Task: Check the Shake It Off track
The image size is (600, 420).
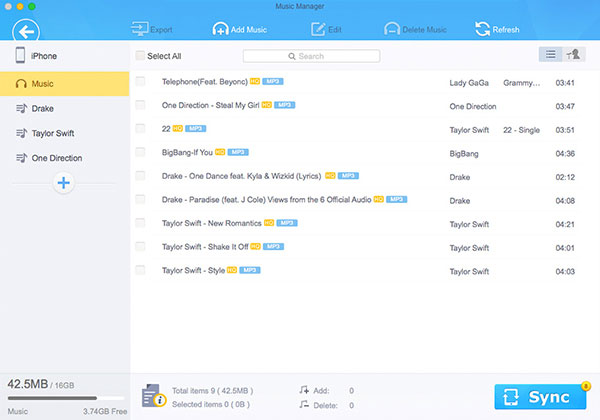Action: pos(140,246)
